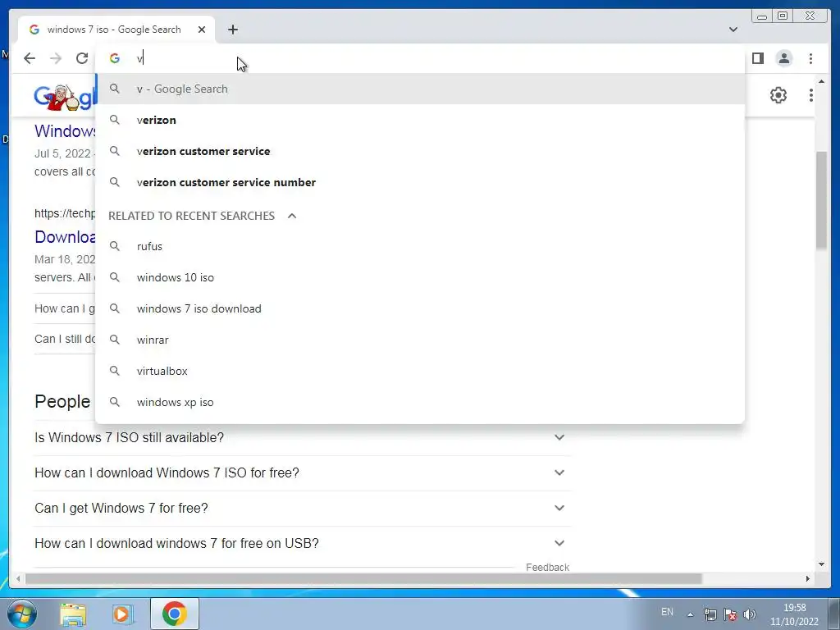Image resolution: width=840 pixels, height=630 pixels.
Task: Open the Windows Start menu
Action: (x=22, y=614)
